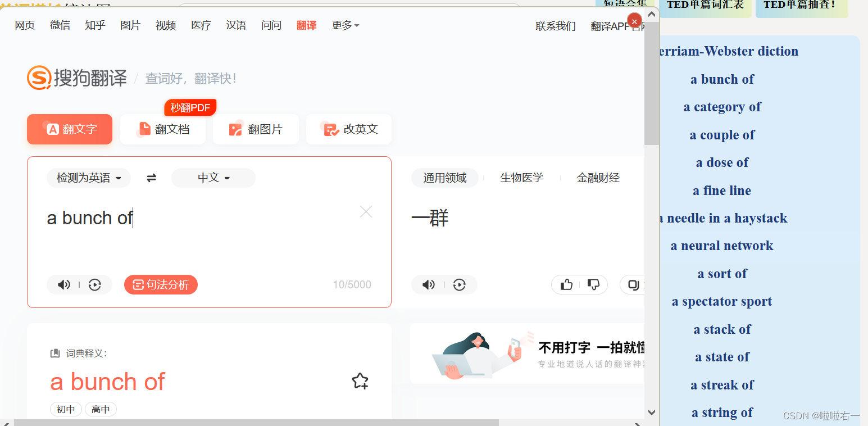Image resolution: width=868 pixels, height=426 pixels.
Task: Click the 不用打字 一拍就懂 banner
Action: tap(527, 354)
